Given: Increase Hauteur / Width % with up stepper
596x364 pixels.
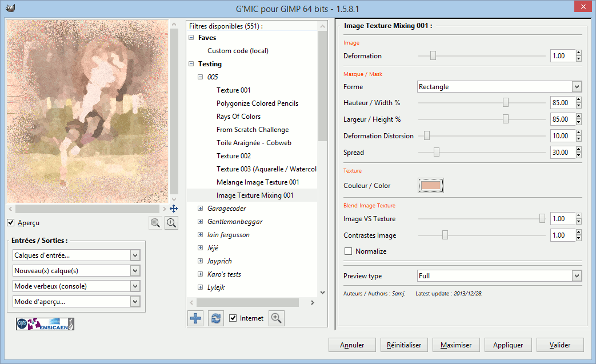Looking at the screenshot, I should tap(578, 100).
